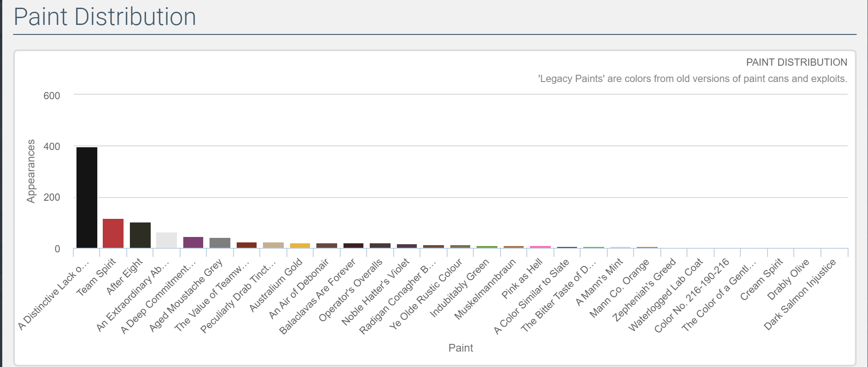Click the Aged Moustache Grey bar

220,243
